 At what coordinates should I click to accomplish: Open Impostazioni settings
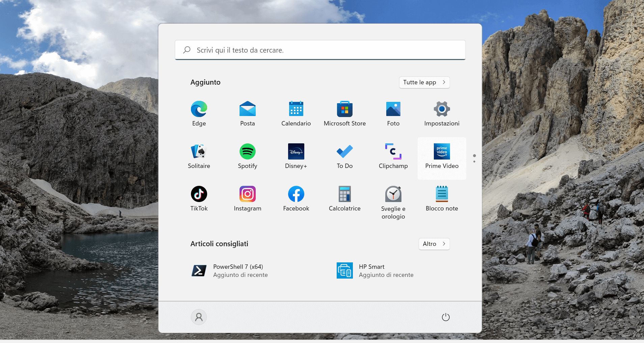(442, 114)
